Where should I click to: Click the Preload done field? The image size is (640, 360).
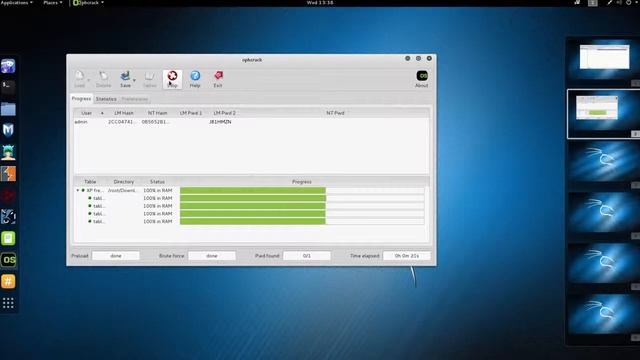point(116,256)
